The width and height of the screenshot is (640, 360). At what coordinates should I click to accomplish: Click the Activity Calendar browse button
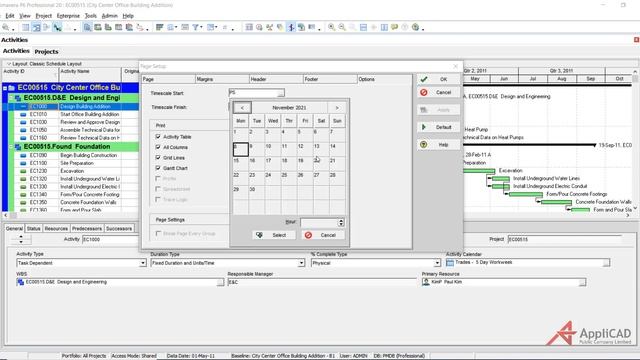(x=606, y=262)
